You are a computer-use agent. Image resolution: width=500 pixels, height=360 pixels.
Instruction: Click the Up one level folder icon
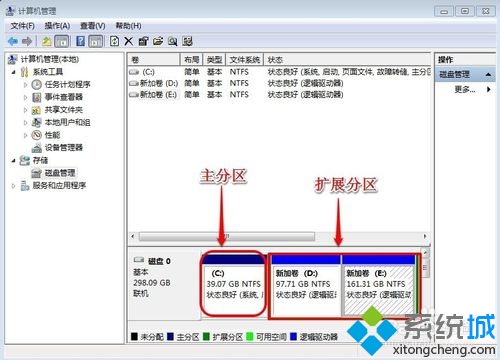(46, 41)
